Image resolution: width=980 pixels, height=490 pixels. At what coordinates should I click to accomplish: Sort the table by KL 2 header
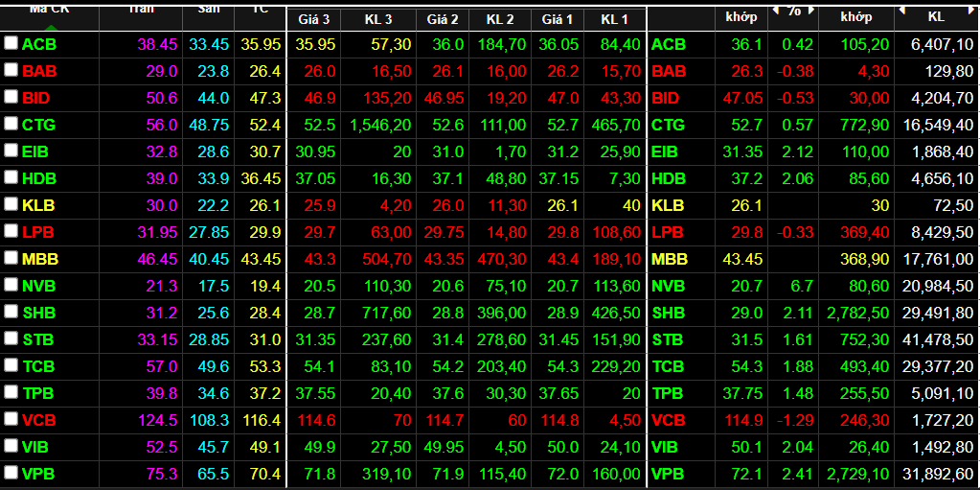(x=500, y=18)
